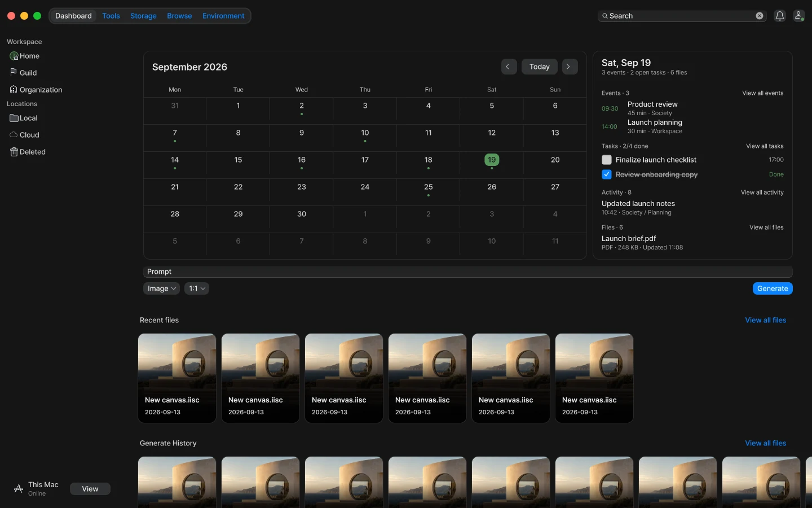Switch to the Dashboard tab
812x508 pixels.
(x=73, y=16)
